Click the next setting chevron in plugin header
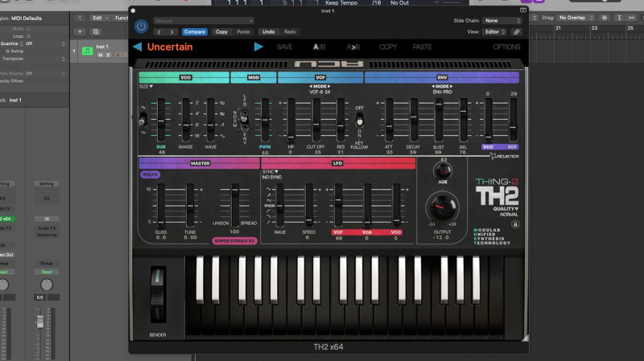Image resolution: width=644 pixels, height=361 pixels. tap(172, 31)
